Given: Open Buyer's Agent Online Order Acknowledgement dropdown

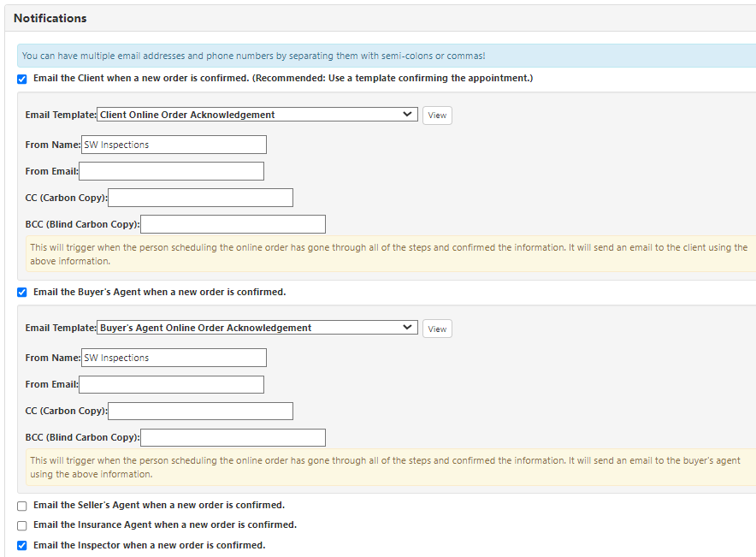Looking at the screenshot, I should coord(257,328).
